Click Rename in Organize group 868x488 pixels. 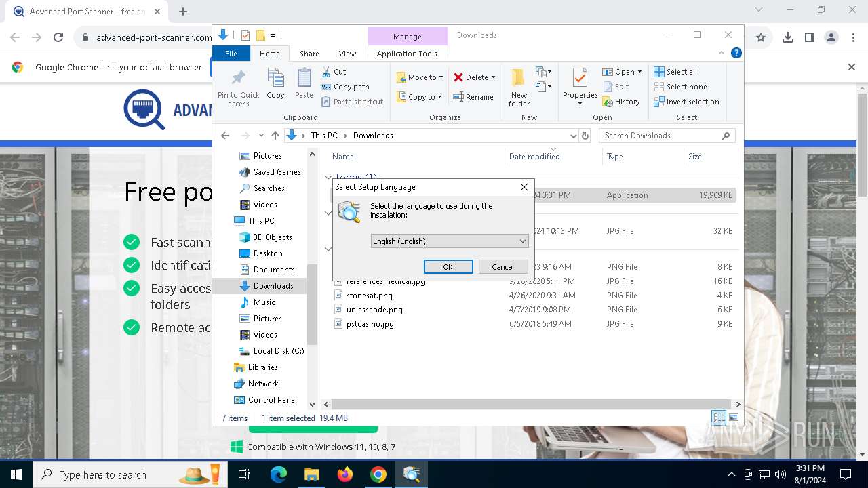pos(473,97)
